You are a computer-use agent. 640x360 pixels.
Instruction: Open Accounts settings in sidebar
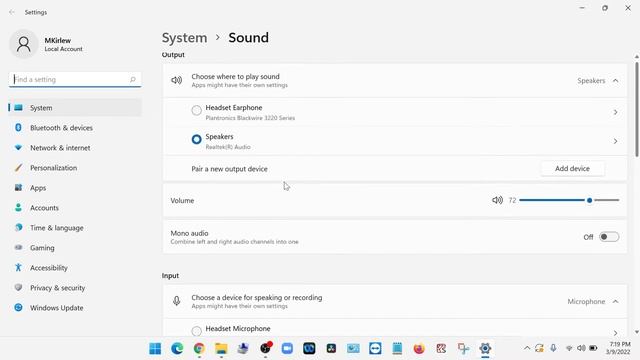(x=75, y=208)
